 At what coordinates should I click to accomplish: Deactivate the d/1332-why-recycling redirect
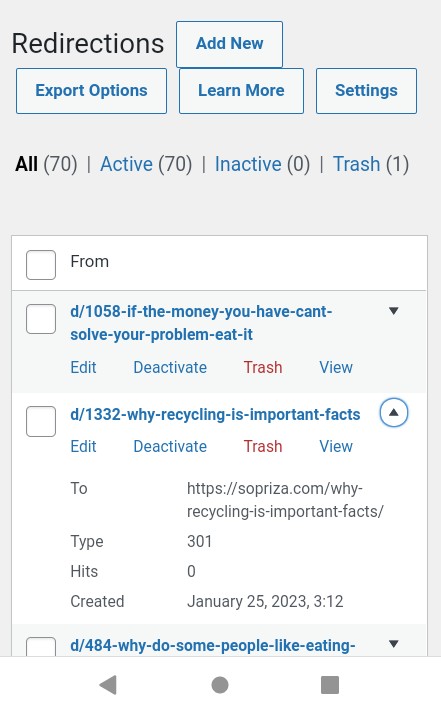point(170,446)
